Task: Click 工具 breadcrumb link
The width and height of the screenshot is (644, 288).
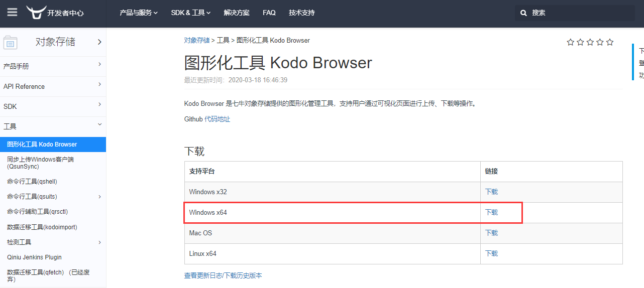Action: pyautogui.click(x=223, y=40)
